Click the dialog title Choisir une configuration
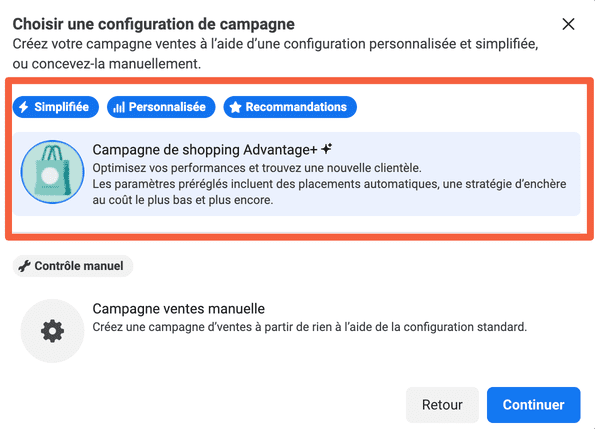 pos(154,24)
